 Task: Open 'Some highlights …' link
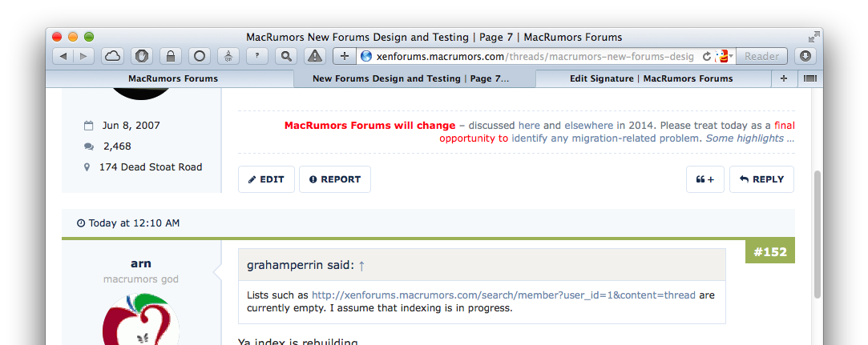[x=750, y=138]
